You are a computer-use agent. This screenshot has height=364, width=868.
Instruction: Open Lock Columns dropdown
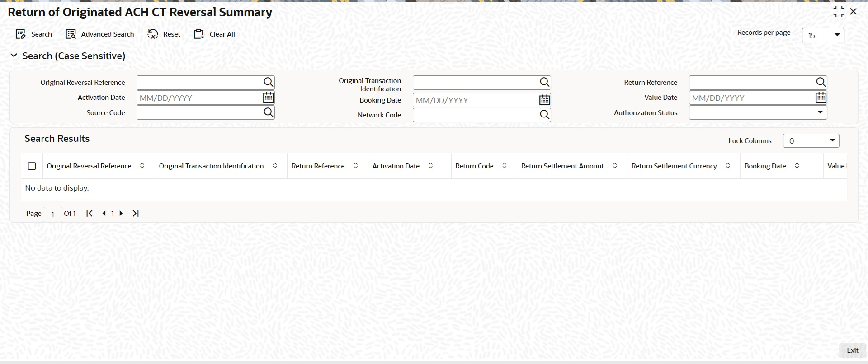[811, 141]
